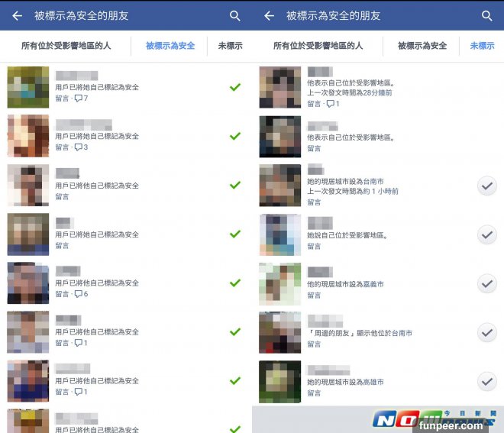This screenshot has height=433, width=504.
Task: Click 留言 link under the 高雄市 entry
Action: coord(314,393)
